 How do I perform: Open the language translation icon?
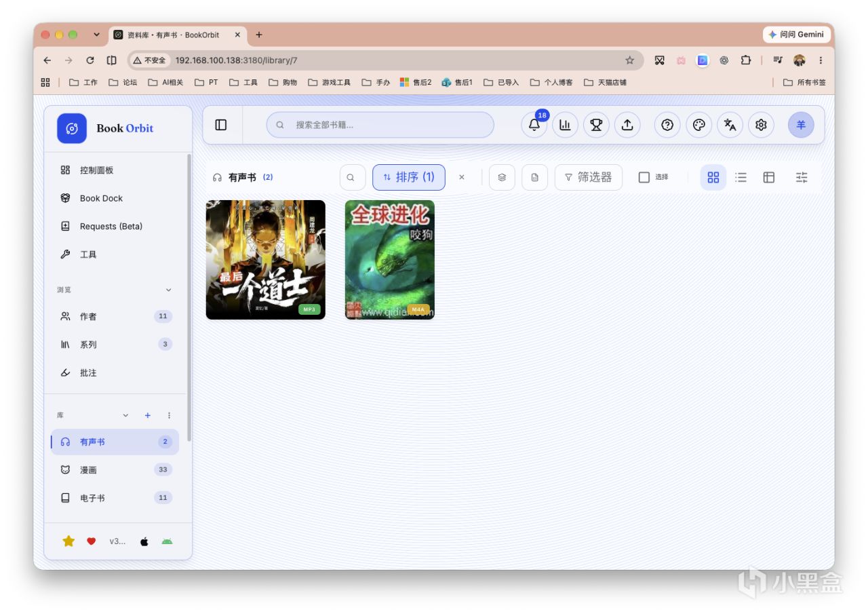[730, 125]
